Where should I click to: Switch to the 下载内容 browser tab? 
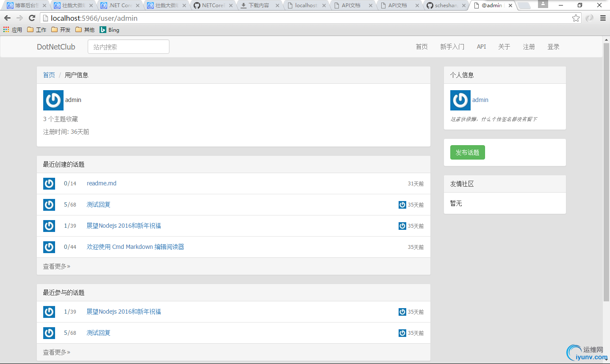tap(260, 6)
